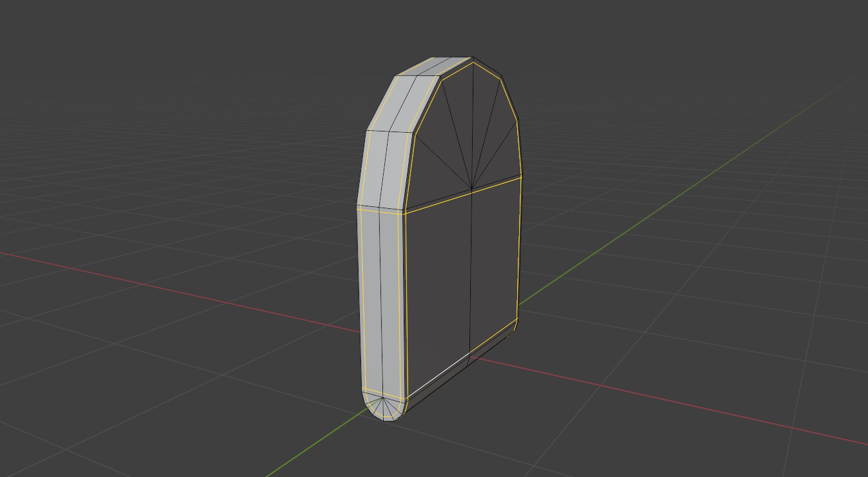
Task: Select the vertical center edge on front face
Action: tap(471, 271)
